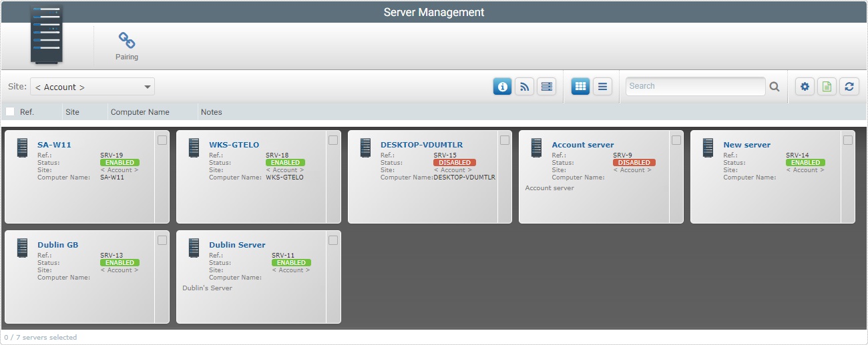Select the Dublin GB card checkbox
868x345 pixels.
click(x=162, y=240)
